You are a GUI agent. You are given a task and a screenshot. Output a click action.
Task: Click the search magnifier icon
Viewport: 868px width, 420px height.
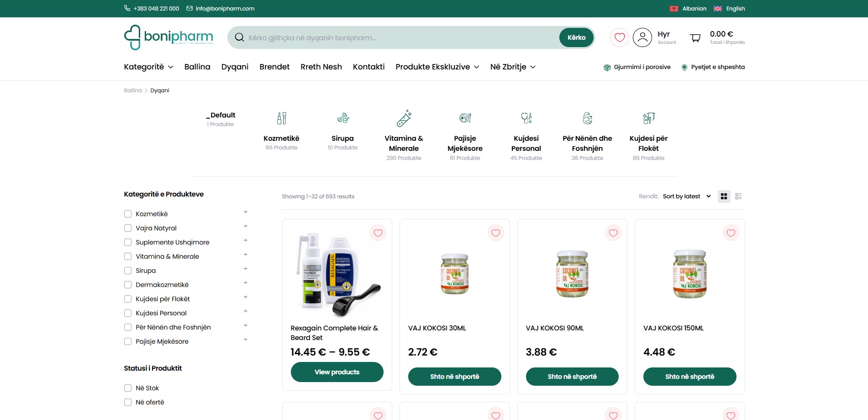click(239, 37)
